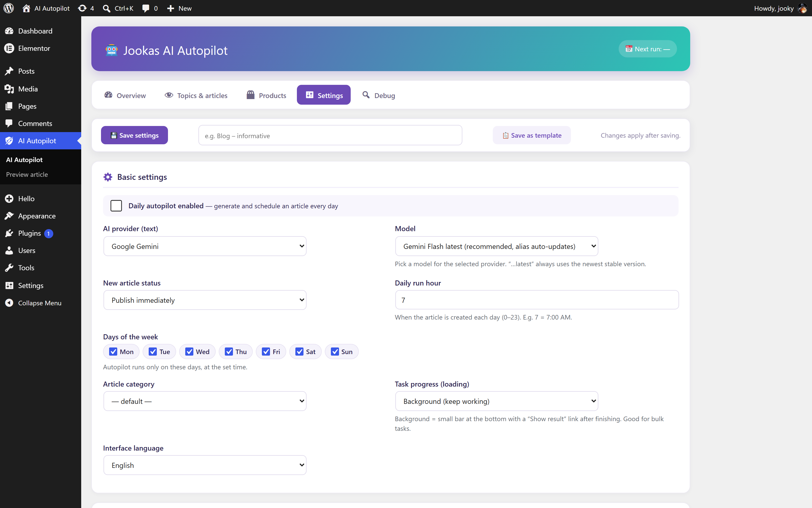Click the Appearance brush icon

(x=9, y=216)
